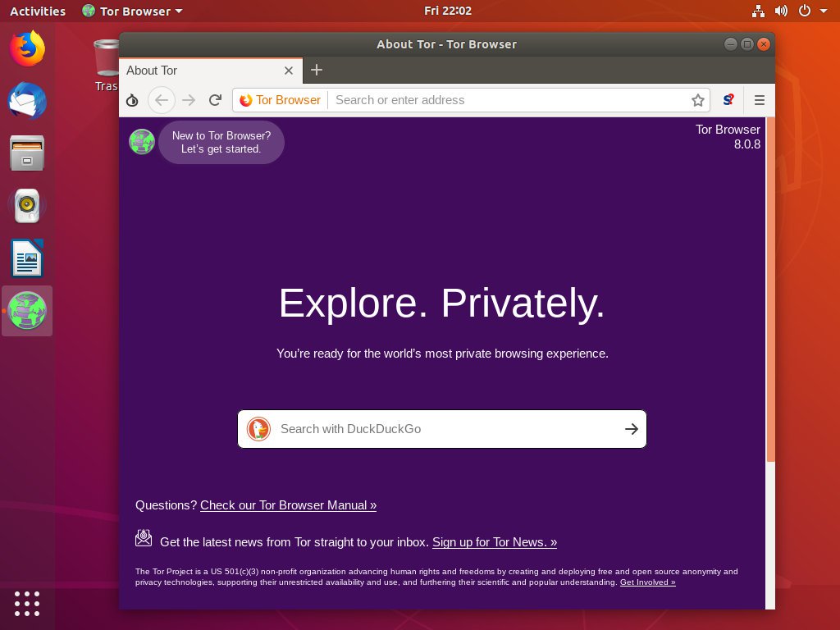The height and width of the screenshot is (630, 840).
Task: Reload the About Tor page
Action: point(215,100)
